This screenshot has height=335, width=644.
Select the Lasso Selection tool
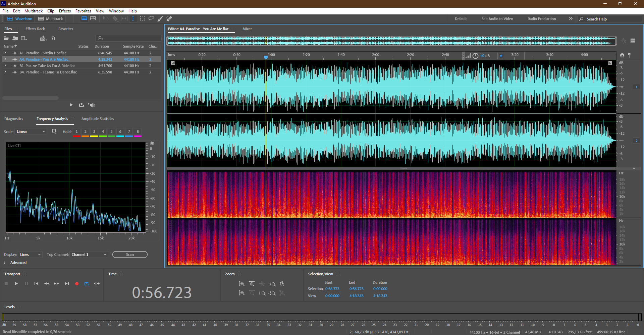[x=151, y=19]
